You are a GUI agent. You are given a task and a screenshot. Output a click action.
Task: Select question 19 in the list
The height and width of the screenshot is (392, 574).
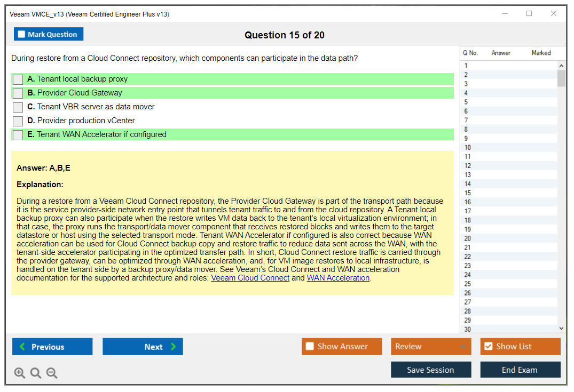point(508,229)
